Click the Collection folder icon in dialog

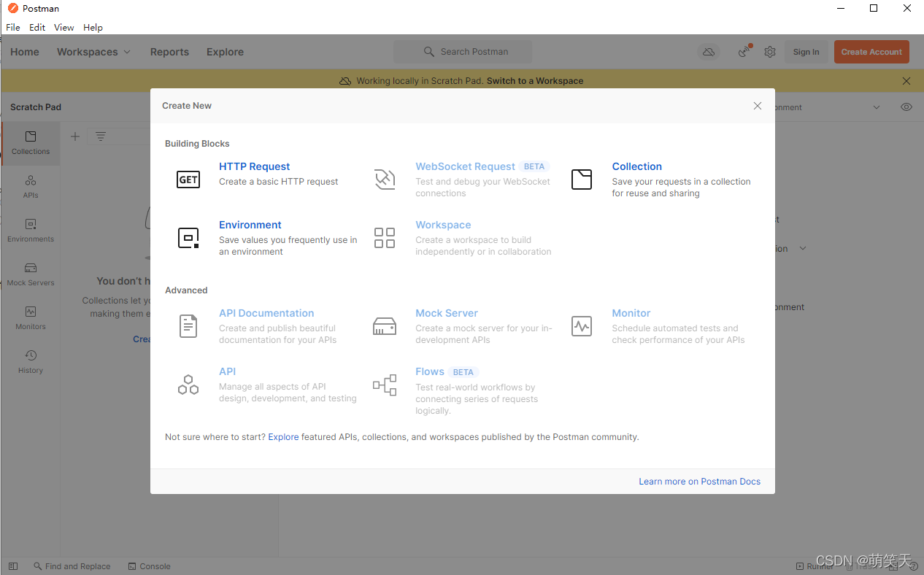[582, 180]
